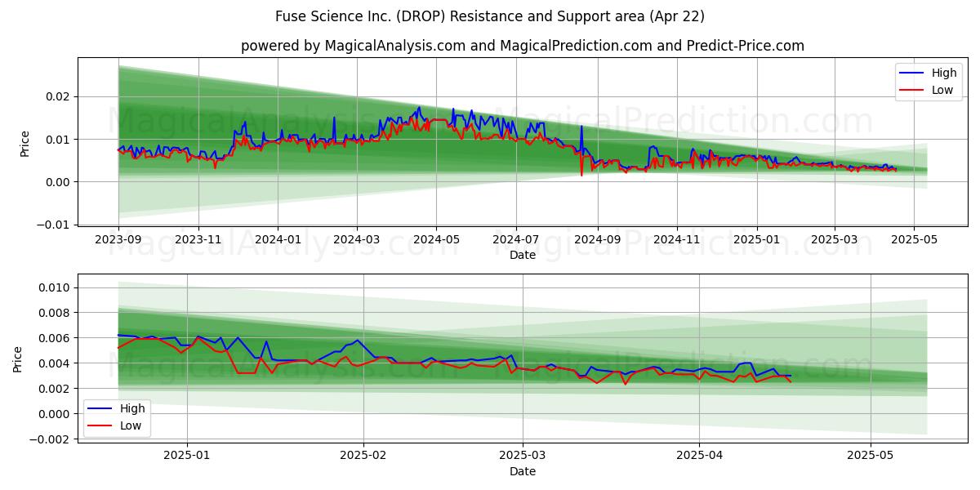Click the 'Date' x-axis label of top chart
Image resolution: width=980 pixels, height=490 pixels.
(523, 255)
